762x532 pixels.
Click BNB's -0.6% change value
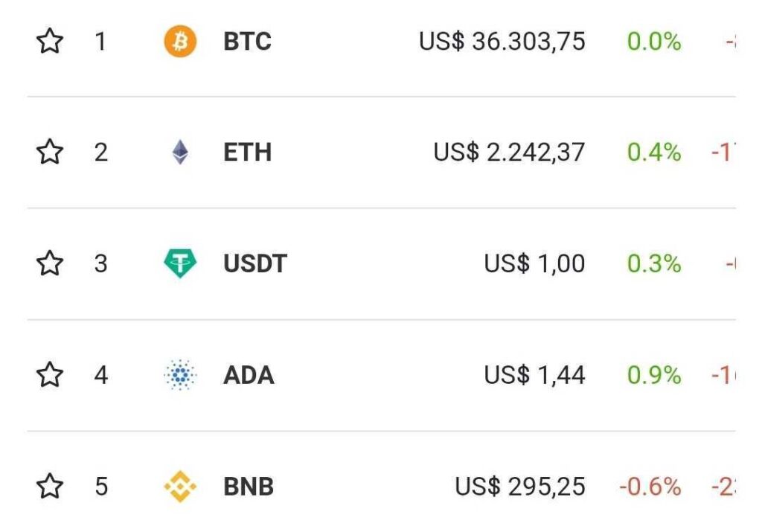(x=650, y=487)
